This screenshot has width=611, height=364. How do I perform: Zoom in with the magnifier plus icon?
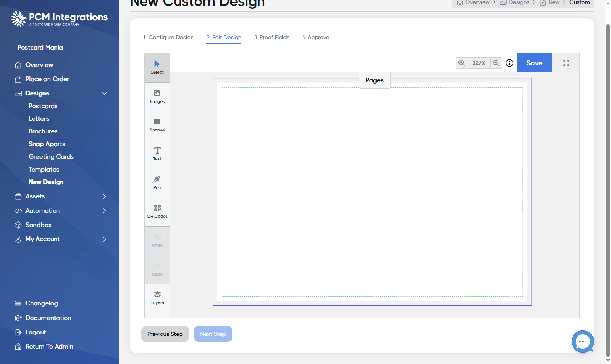[462, 63]
